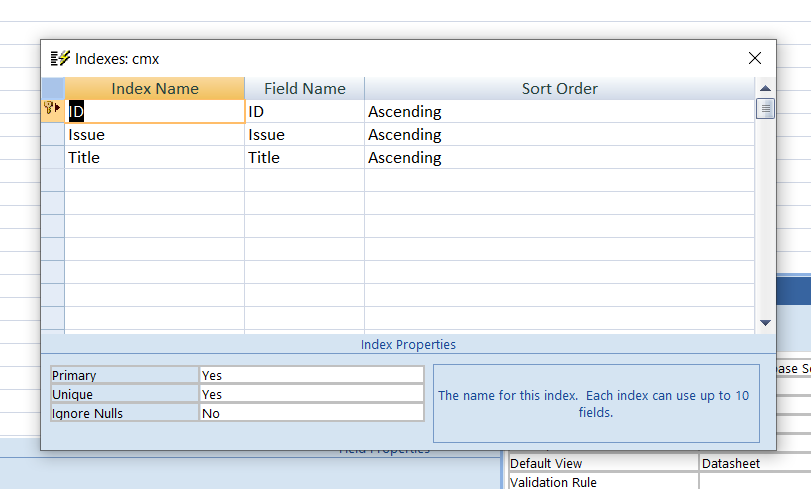Click the Datasheet value in background property sheet
Screen dimensions: 811x489
click(731, 463)
